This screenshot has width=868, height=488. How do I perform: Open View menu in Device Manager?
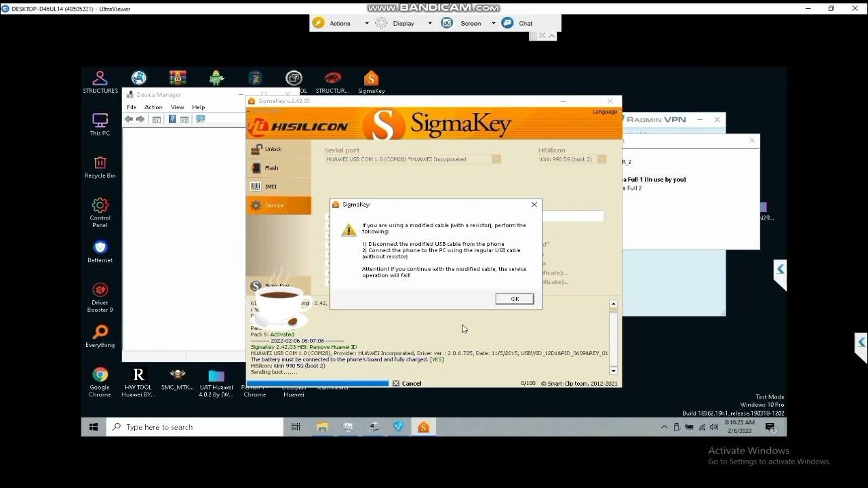[x=177, y=107]
